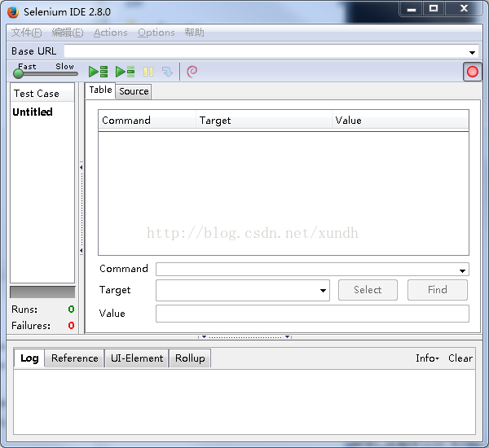Screen dimensions: 489x448
Task: Click the Target table column header
Action: point(264,121)
